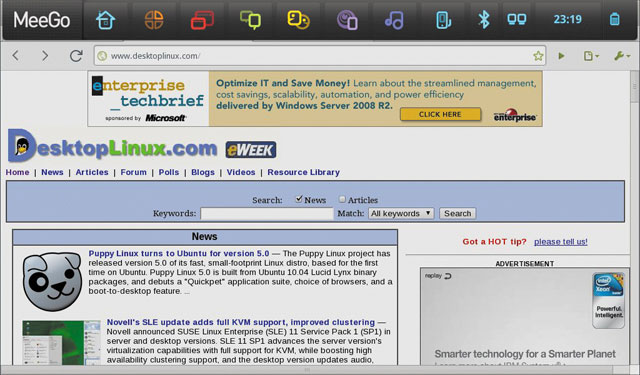This screenshot has width=640, height=375.
Task: Go to the Forum navigation link
Action: point(133,172)
